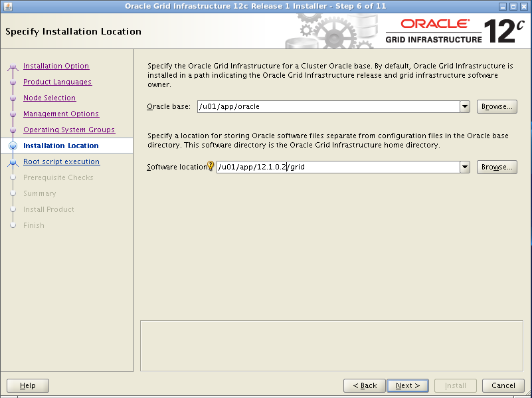Cancel the installer
This screenshot has width=532, height=398.
tap(503, 385)
